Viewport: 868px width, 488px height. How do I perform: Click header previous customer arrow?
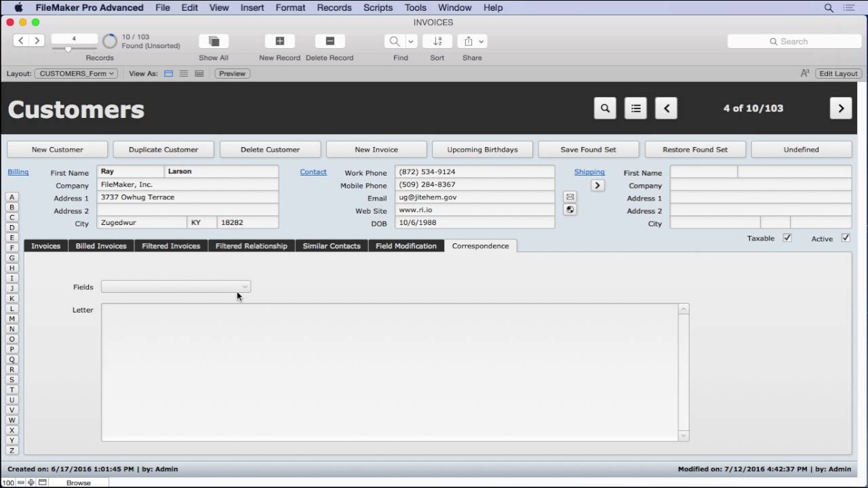666,108
